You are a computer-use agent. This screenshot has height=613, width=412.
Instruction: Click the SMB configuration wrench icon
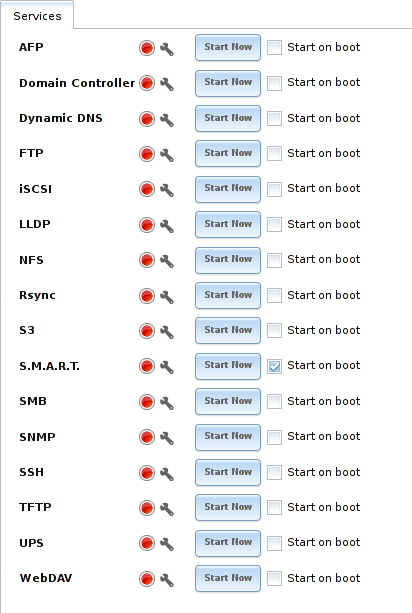click(x=167, y=403)
